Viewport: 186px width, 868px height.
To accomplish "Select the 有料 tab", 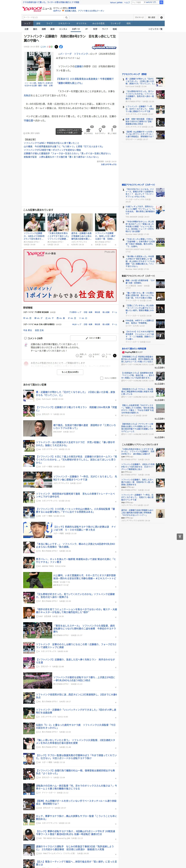I will pyautogui.click(x=128, y=23).
